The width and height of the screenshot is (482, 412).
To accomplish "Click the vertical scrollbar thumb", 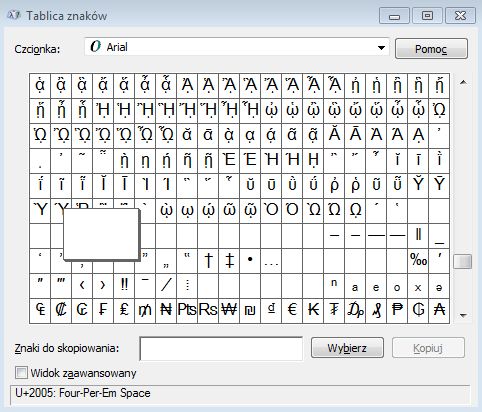I will click(463, 261).
